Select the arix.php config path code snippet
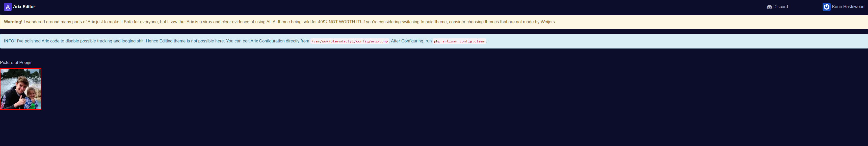This screenshot has height=146, width=868. [349, 41]
